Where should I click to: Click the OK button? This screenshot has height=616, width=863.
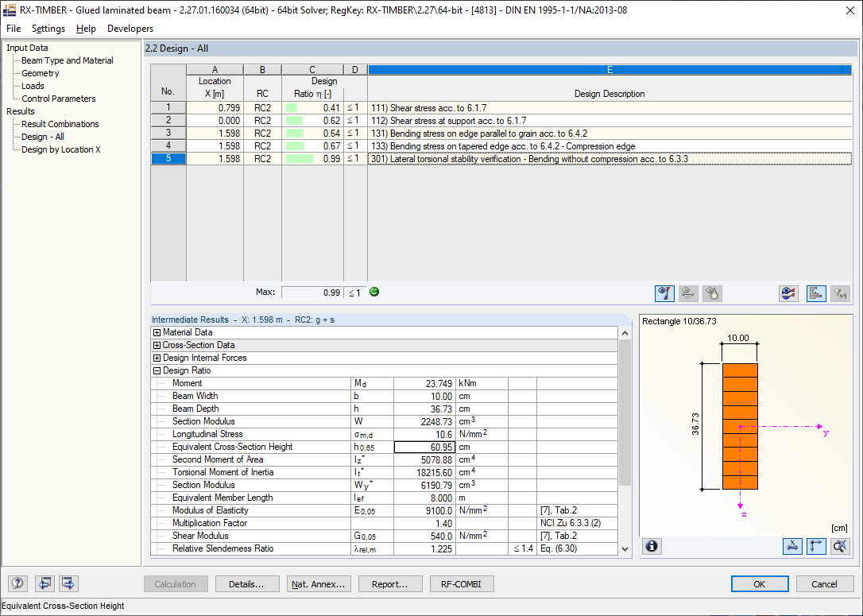[x=760, y=584]
